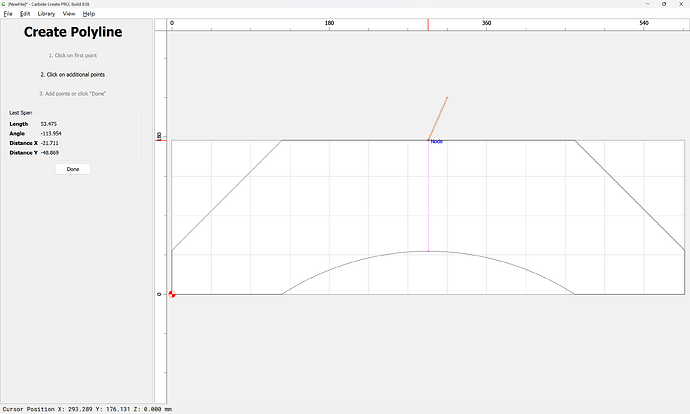Click the Done button
The width and height of the screenshot is (690, 414).
(x=73, y=169)
